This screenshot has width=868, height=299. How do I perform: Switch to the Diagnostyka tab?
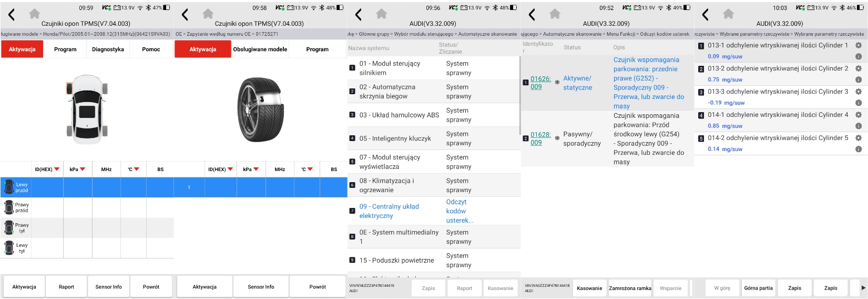(x=108, y=49)
